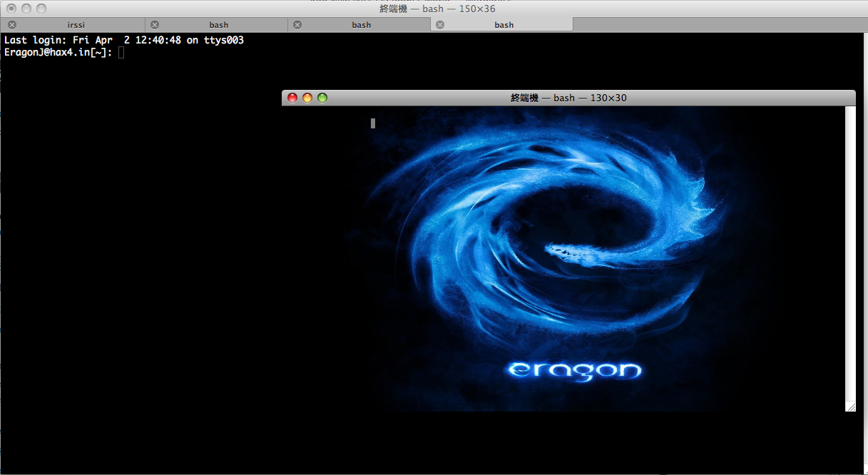
Task: Switch to the irssi tab
Action: point(76,25)
